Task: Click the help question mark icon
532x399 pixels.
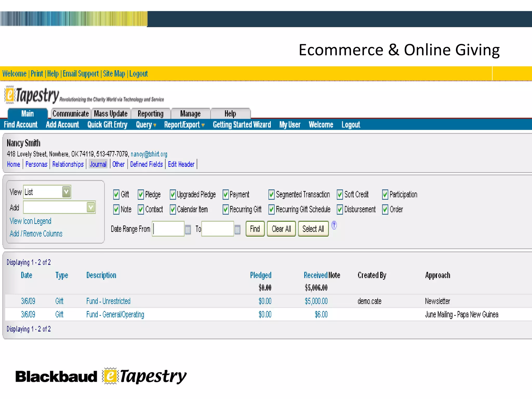Action: click(334, 225)
